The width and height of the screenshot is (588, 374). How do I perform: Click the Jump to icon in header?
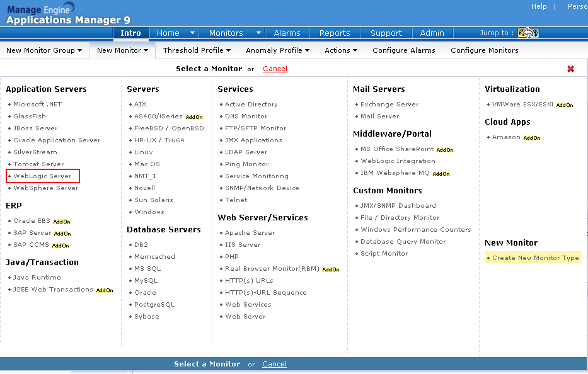pyautogui.click(x=527, y=33)
